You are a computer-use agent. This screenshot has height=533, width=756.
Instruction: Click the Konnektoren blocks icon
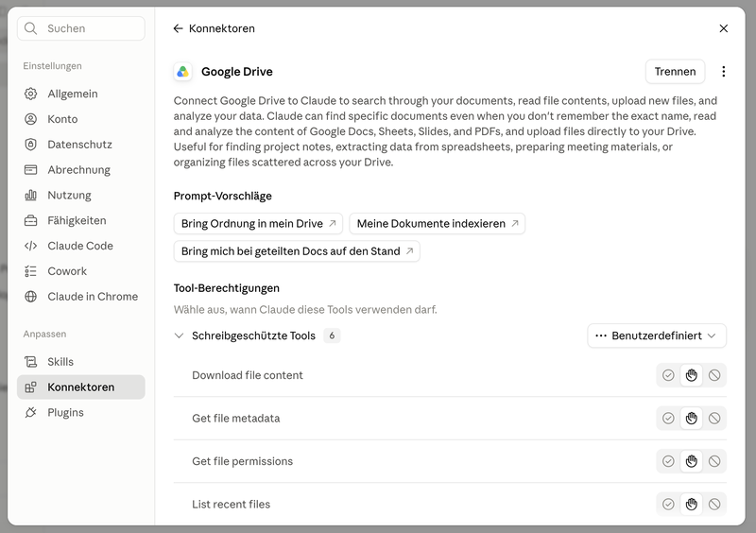(30, 387)
